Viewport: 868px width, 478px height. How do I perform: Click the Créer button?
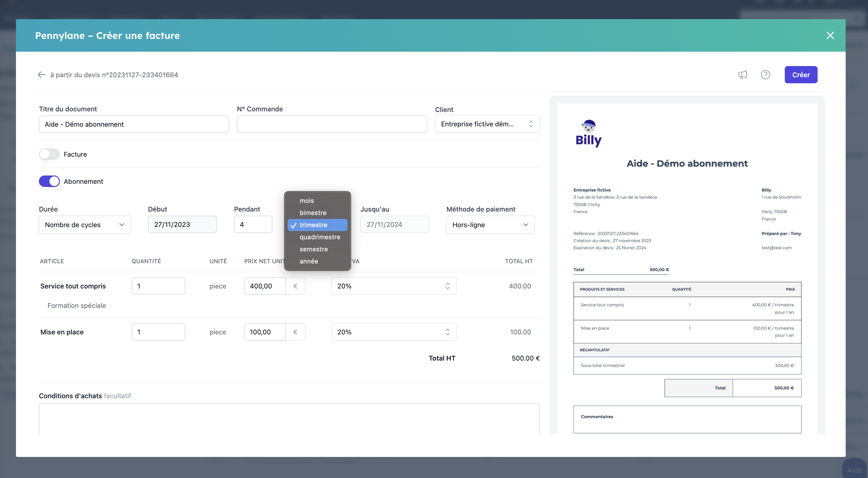point(801,75)
